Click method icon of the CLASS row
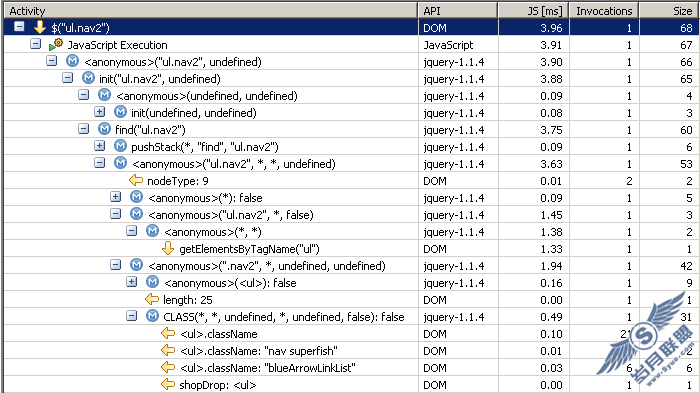Viewport: 700px width, 393px height. pos(153,316)
